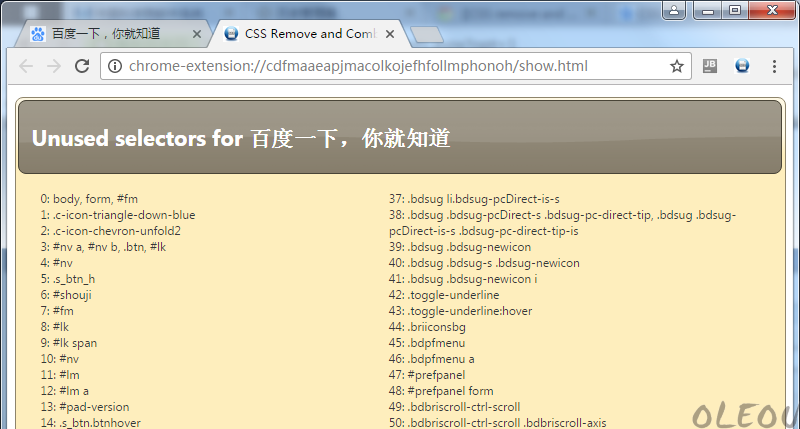Select row 47: #prefpanel

point(427,375)
